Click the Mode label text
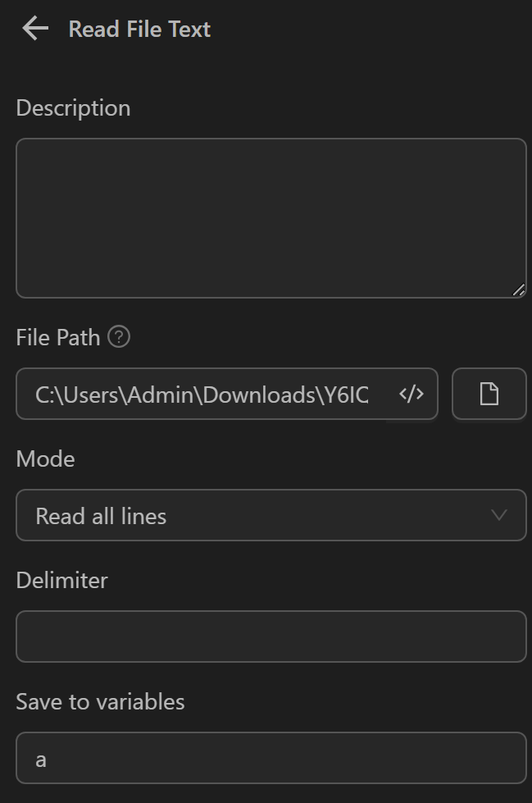The image size is (532, 803). (x=45, y=459)
